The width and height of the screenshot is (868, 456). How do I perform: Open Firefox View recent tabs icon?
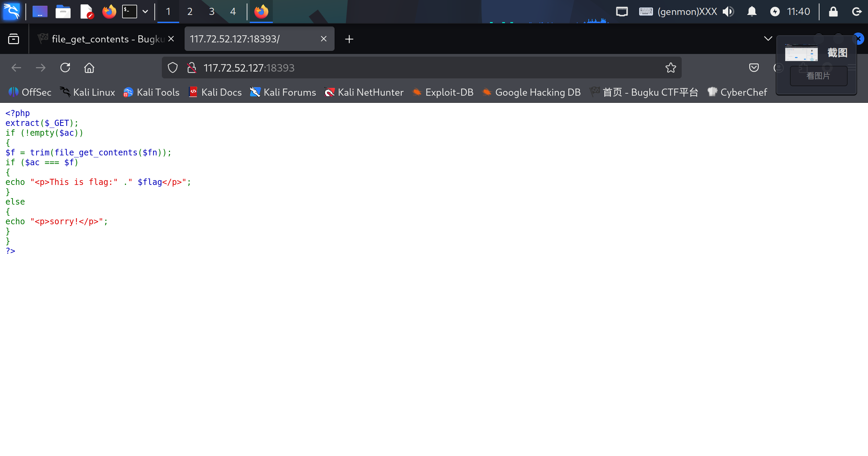14,39
